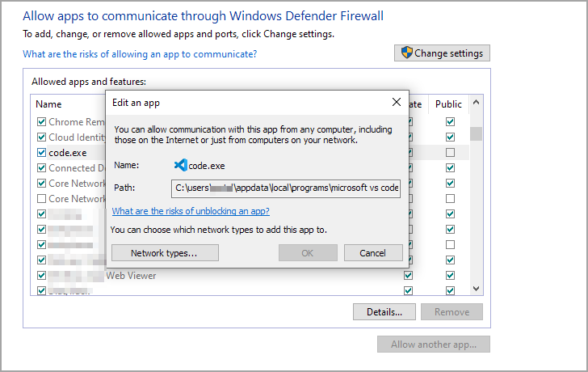Click the Change settings button

pos(442,53)
